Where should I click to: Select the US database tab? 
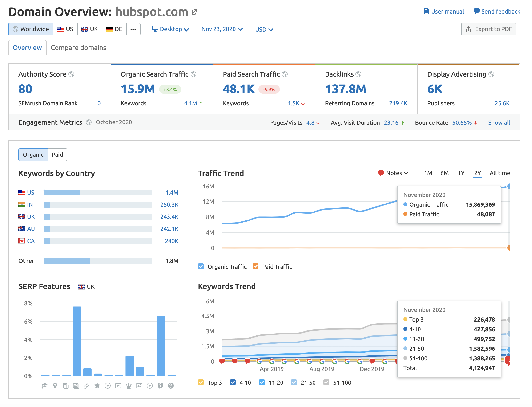tap(65, 29)
